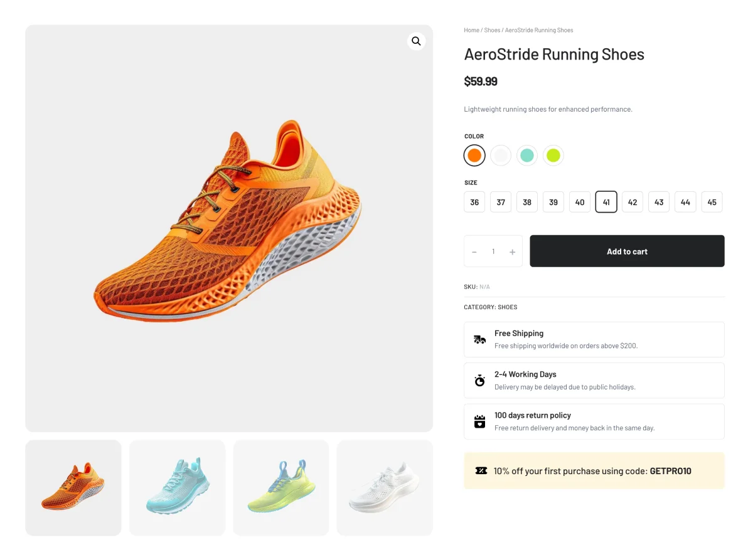The width and height of the screenshot is (753, 560).
Task: Go to Home via breadcrumb
Action: [x=471, y=30]
